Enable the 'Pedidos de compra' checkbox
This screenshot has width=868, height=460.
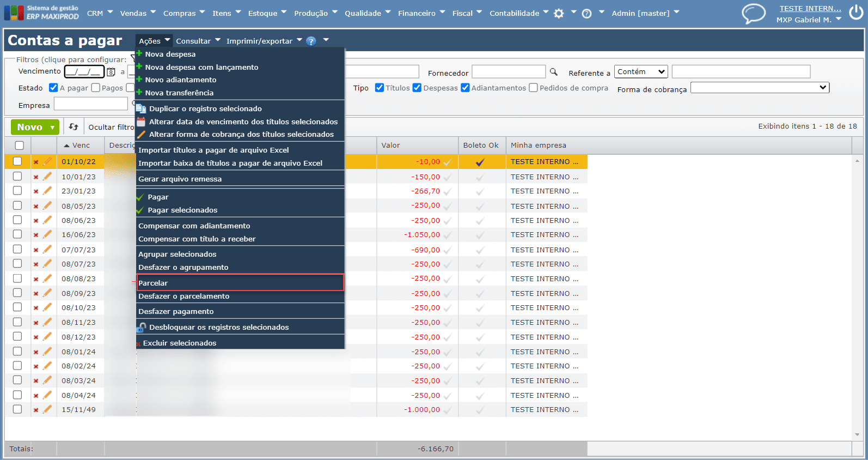pyautogui.click(x=533, y=88)
